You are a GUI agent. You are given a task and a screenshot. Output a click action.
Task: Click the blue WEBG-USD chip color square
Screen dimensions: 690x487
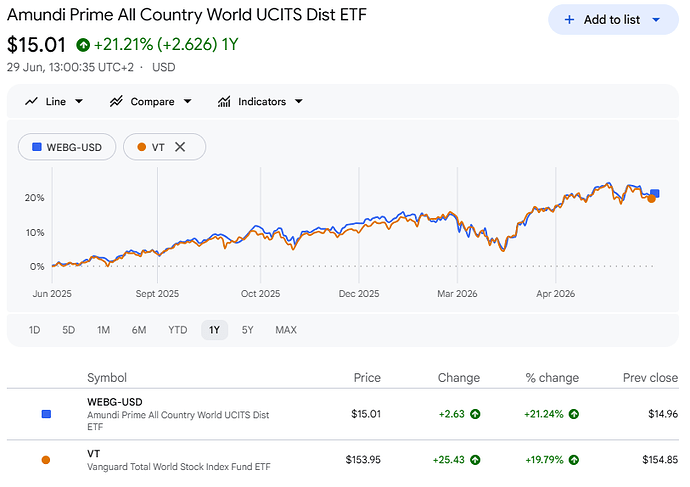coord(37,147)
